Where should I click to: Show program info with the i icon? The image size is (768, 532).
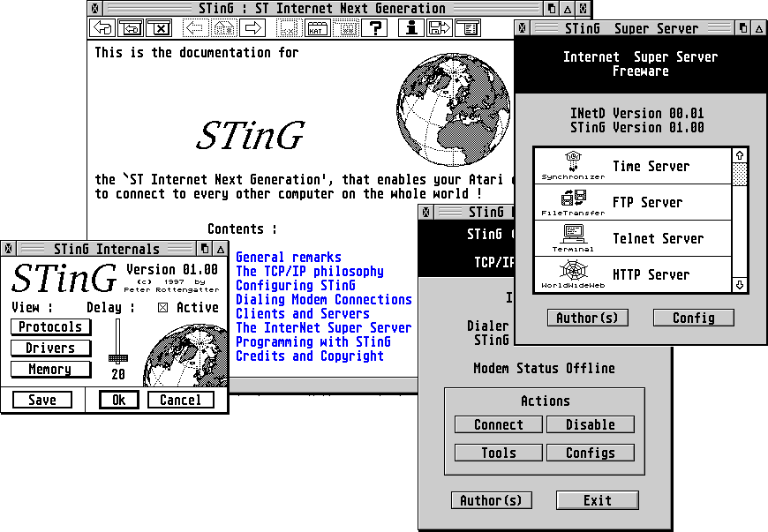411,28
